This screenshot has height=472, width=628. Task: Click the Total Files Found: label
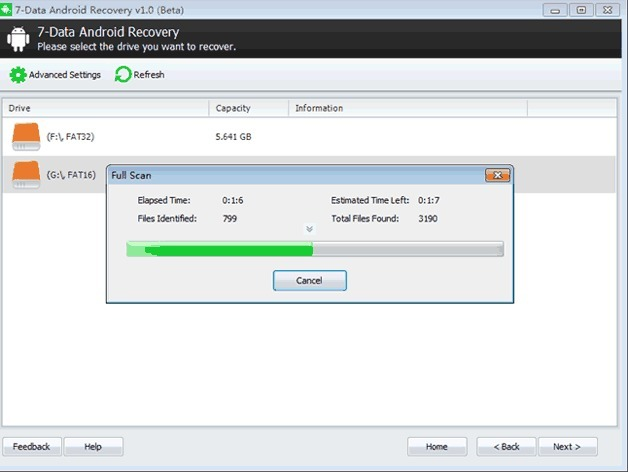(x=365, y=219)
